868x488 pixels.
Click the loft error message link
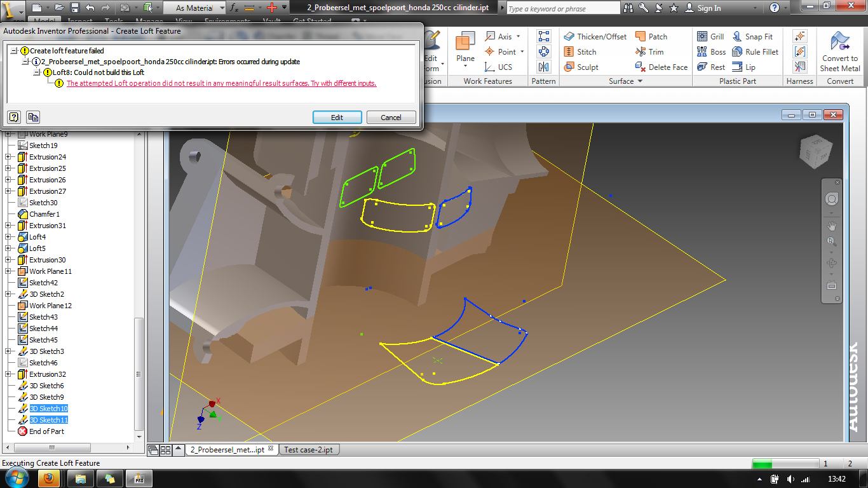tap(222, 83)
